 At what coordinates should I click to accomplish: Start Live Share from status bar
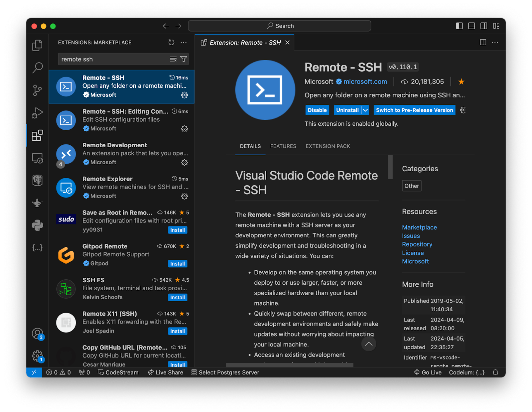166,372
